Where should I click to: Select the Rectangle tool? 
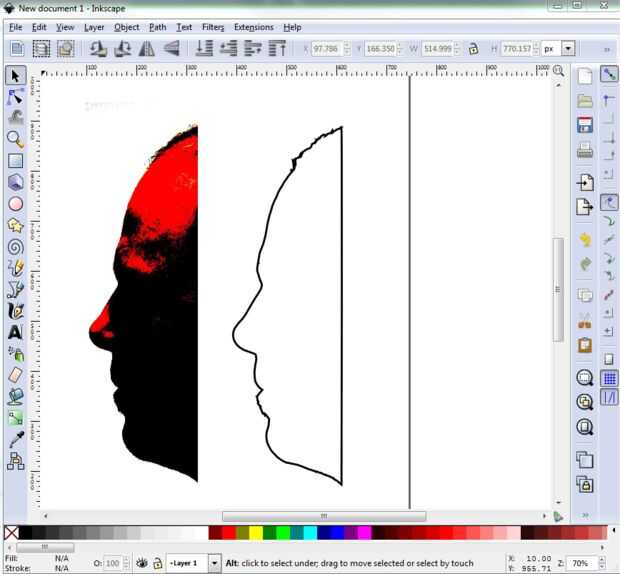tap(15, 161)
